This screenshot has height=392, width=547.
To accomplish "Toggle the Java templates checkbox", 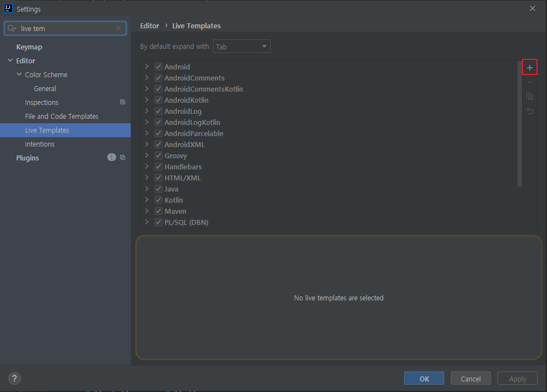I will coord(158,189).
